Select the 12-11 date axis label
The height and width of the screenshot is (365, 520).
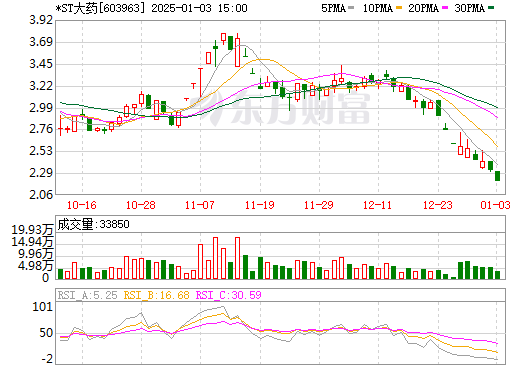(377, 205)
